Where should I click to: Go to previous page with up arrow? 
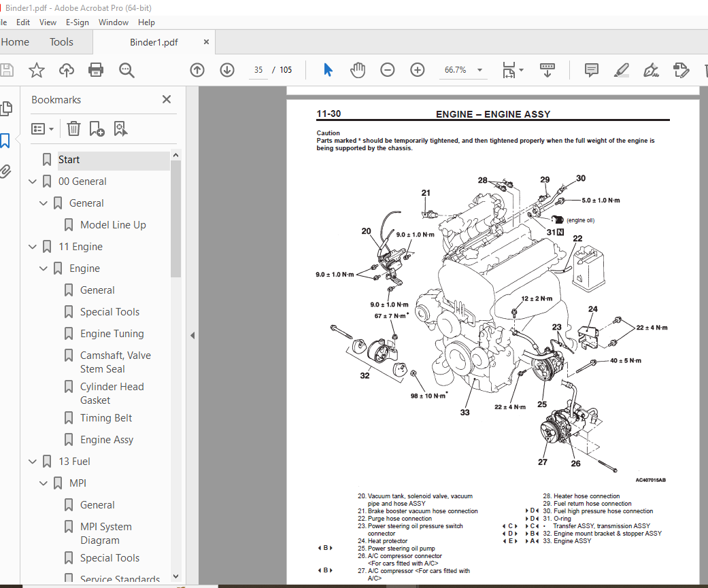[x=197, y=70]
